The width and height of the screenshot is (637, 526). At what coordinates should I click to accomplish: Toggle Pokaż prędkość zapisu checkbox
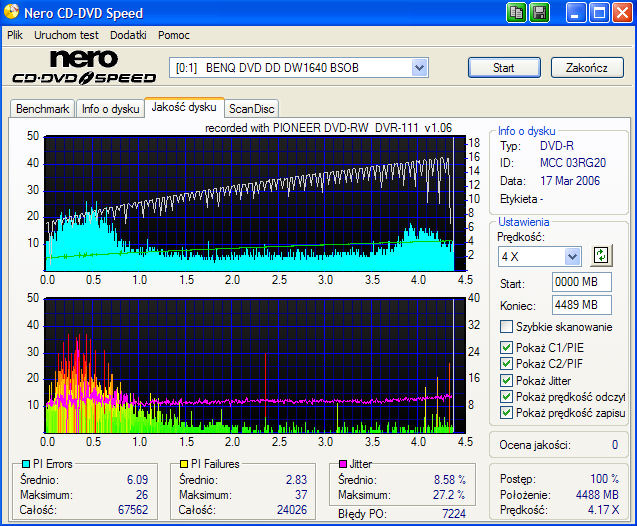point(506,413)
